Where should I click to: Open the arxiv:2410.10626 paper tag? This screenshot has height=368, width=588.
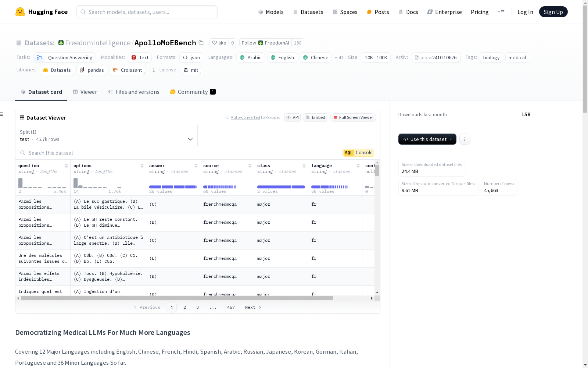tap(435, 57)
